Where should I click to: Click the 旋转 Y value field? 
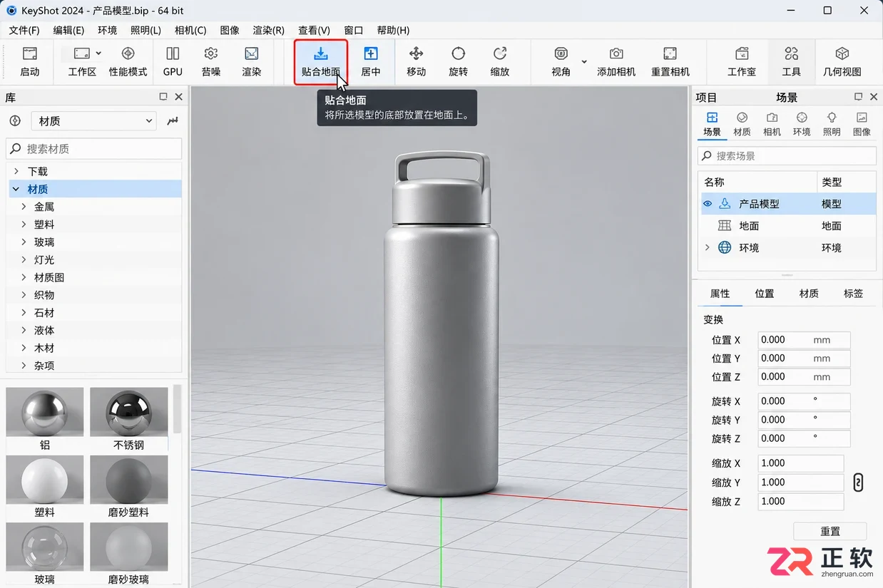pos(804,420)
